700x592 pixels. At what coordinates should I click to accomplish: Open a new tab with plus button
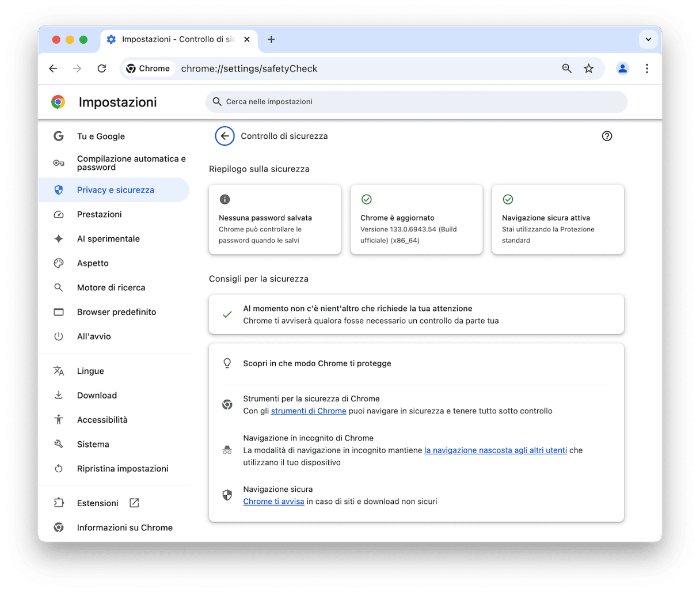(271, 39)
